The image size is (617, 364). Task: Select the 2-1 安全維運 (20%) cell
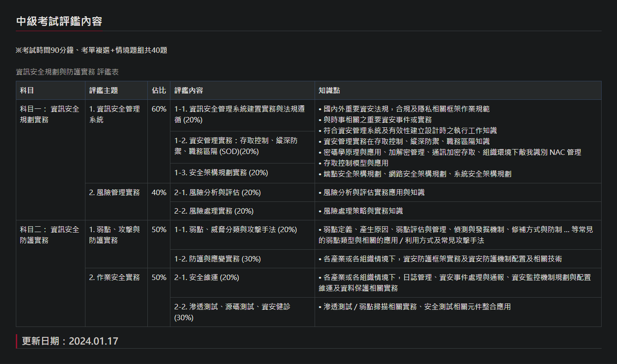(207, 277)
